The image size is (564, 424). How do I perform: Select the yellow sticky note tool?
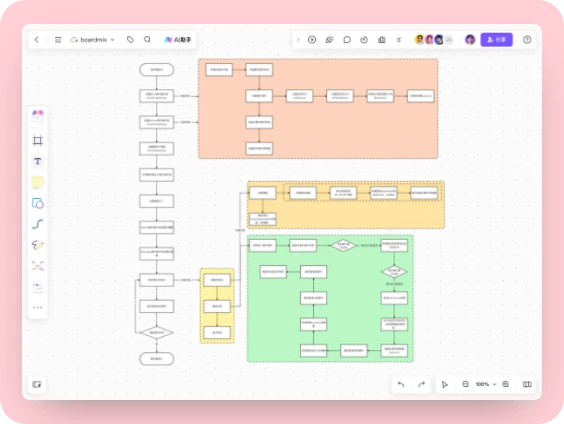click(38, 182)
